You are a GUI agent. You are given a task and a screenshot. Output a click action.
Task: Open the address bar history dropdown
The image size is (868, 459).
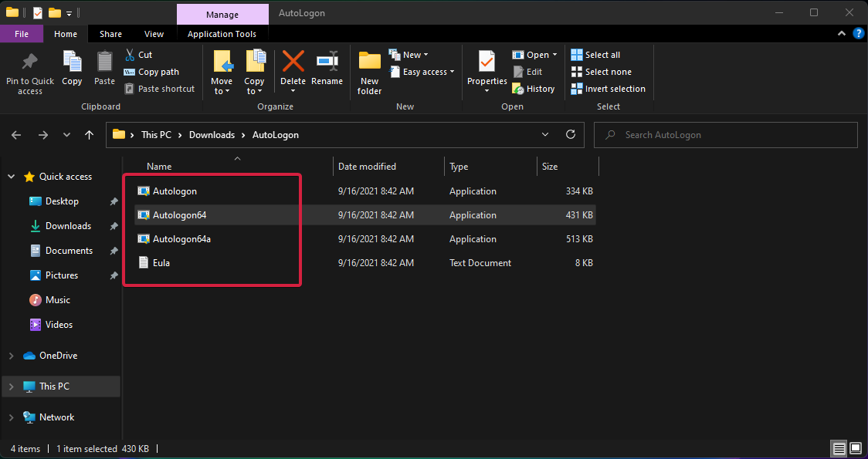click(545, 134)
